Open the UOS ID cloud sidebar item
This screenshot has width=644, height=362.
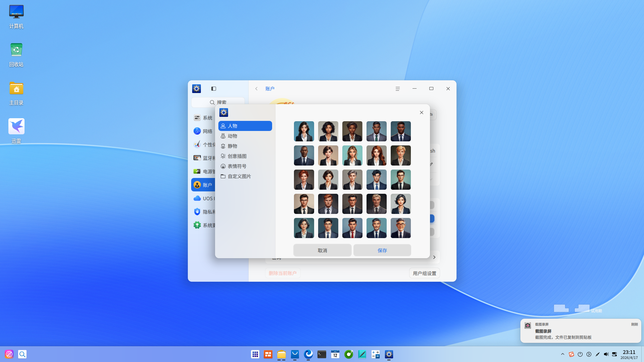(203, 198)
